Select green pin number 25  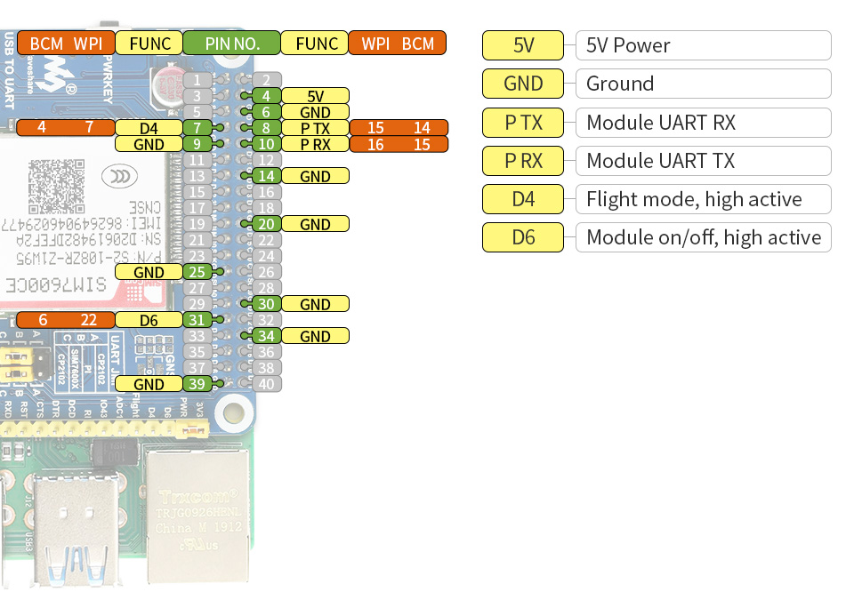click(197, 272)
